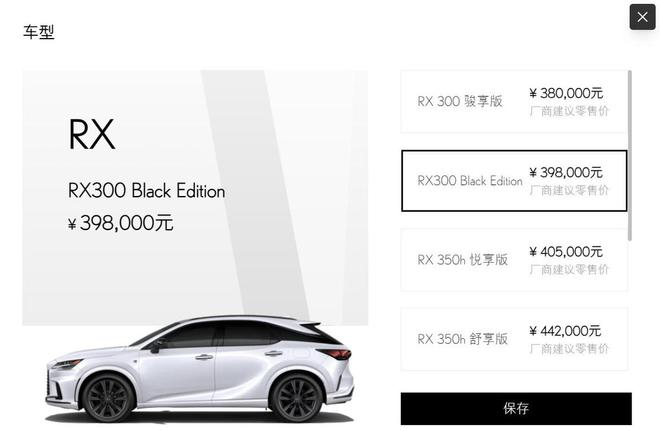The width and height of the screenshot is (660, 430).
Task: Close the 车型 dialog with the X
Action: click(642, 17)
